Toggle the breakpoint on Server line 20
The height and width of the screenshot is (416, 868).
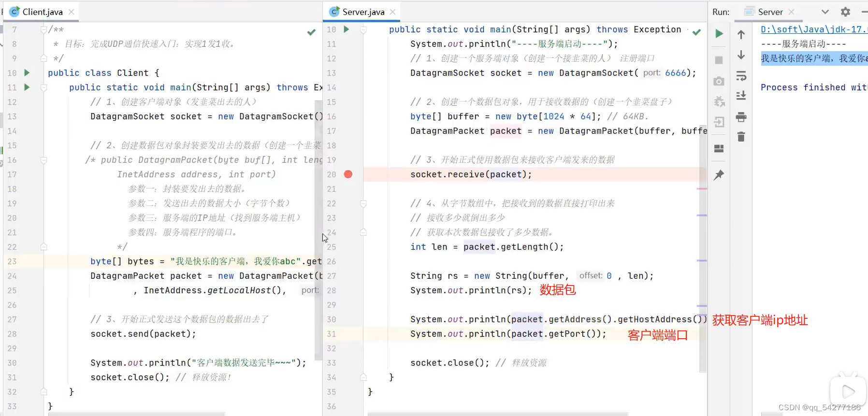pyautogui.click(x=348, y=174)
